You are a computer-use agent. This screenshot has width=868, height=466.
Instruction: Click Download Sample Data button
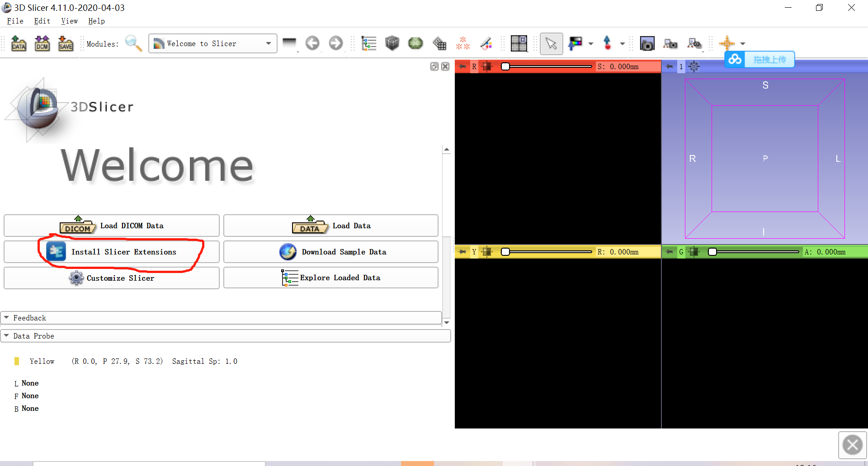pos(331,252)
